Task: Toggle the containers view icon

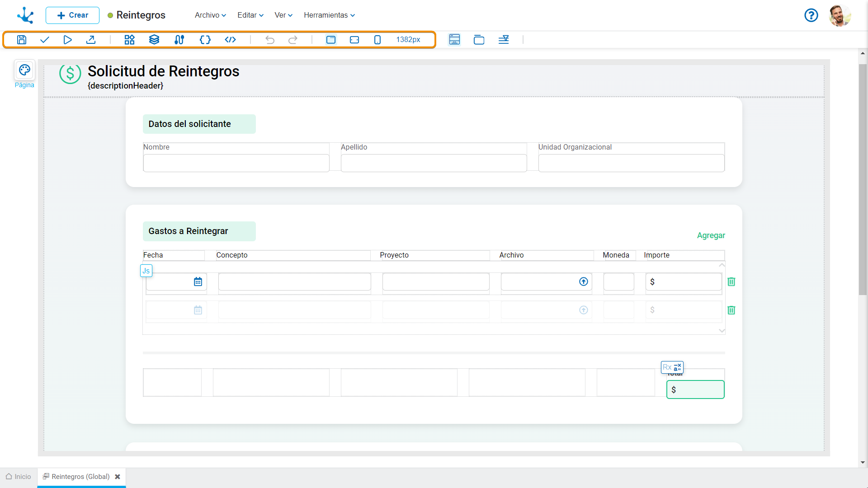Action: 479,40
